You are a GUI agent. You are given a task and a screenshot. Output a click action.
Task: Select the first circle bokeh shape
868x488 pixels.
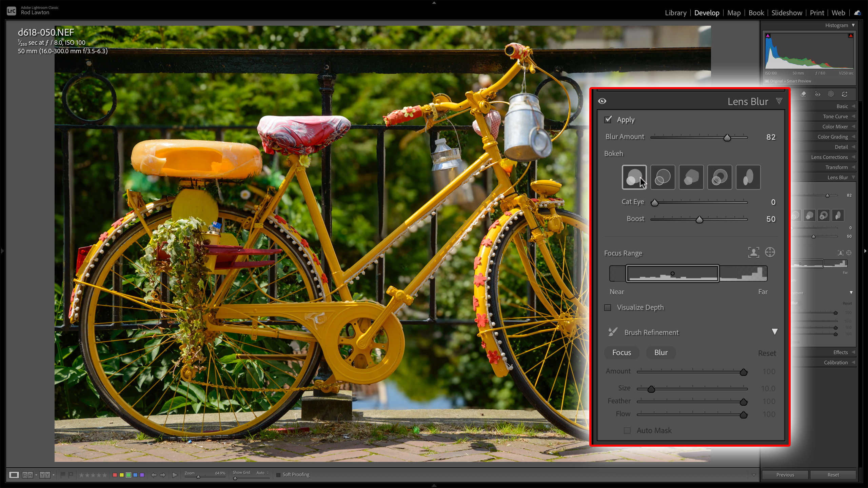634,177
